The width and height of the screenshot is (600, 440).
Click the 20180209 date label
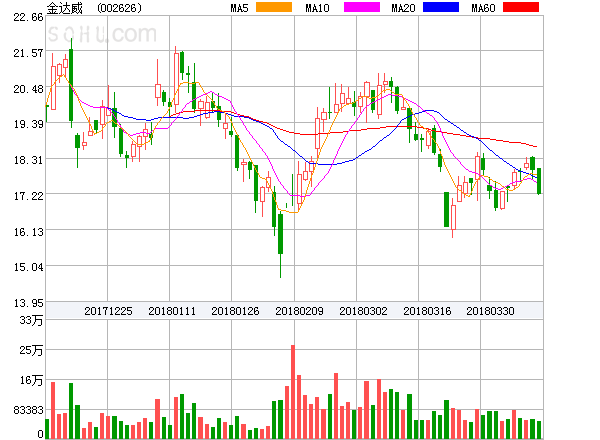299,311
